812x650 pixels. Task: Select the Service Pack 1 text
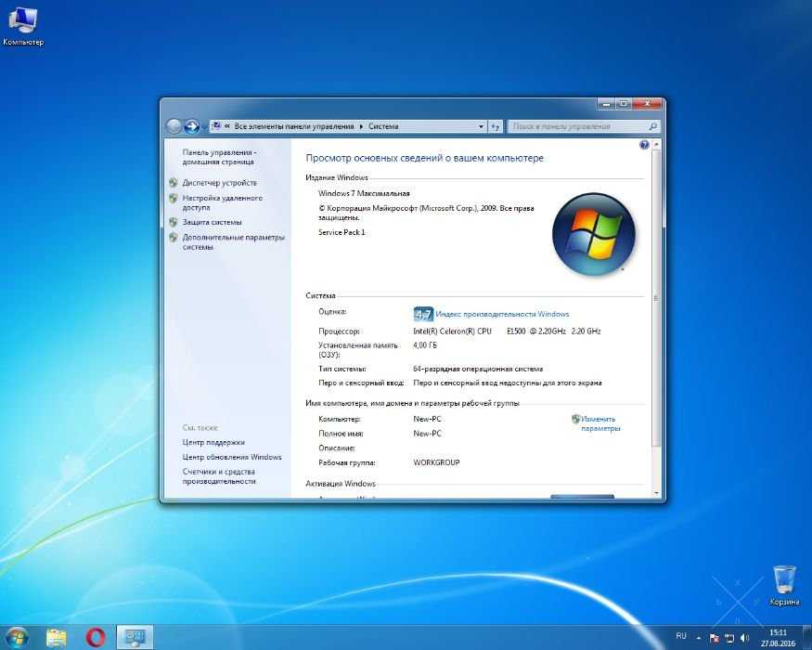pyautogui.click(x=342, y=232)
